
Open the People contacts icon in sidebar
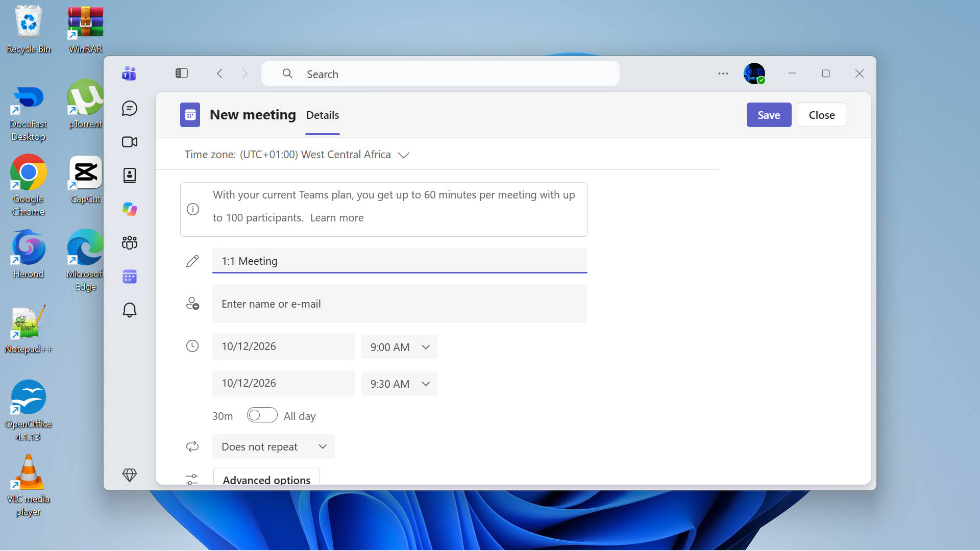click(x=130, y=176)
